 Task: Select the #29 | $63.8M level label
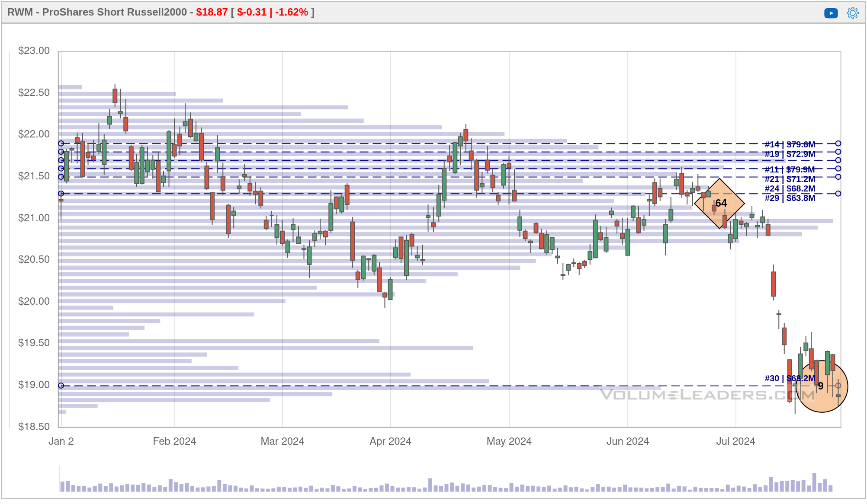(x=790, y=198)
